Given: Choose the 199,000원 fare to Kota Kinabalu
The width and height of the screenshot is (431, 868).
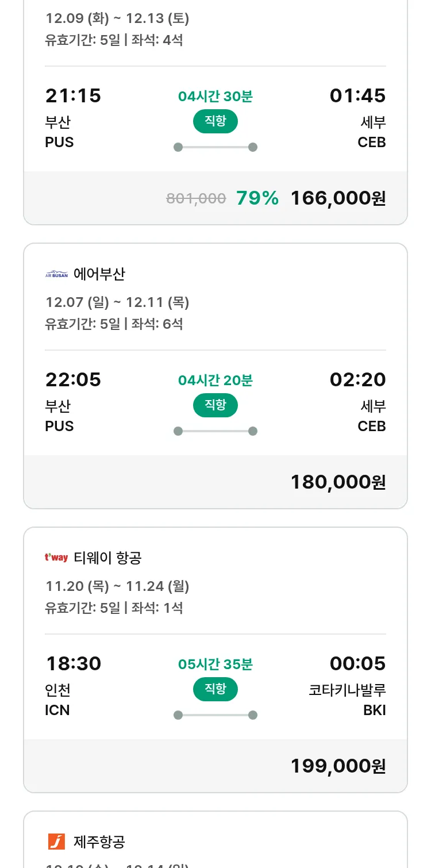Looking at the screenshot, I should (338, 766).
